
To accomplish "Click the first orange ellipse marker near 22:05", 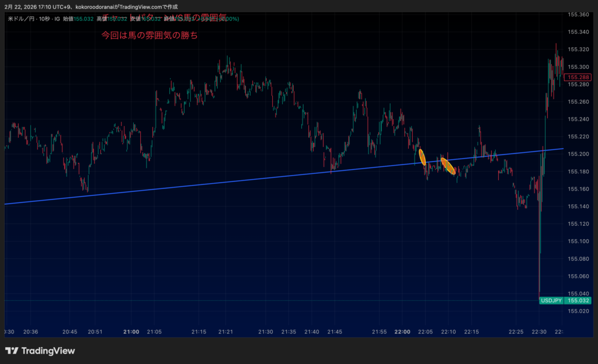I will coord(422,156).
